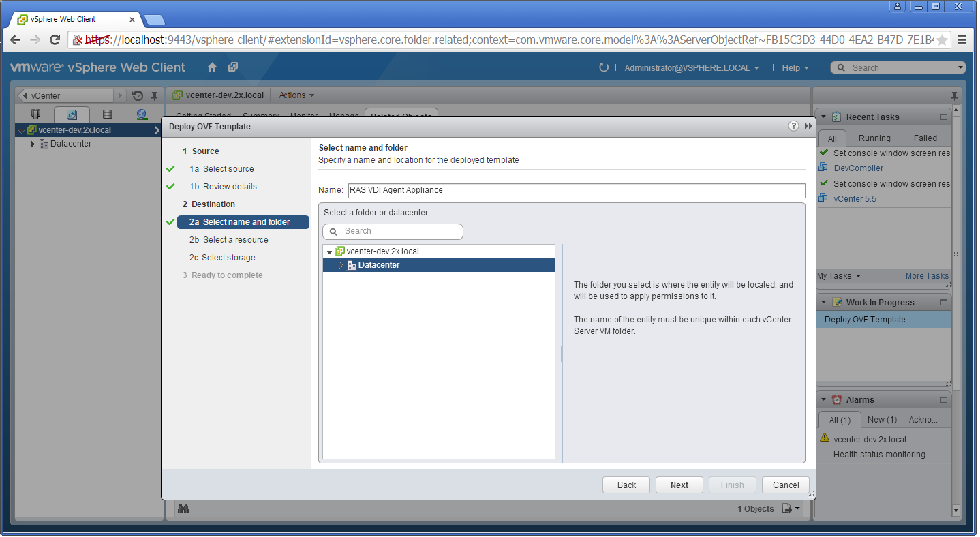This screenshot has width=980, height=537.
Task: Minimize dialog using double-arrow icon
Action: click(x=808, y=126)
